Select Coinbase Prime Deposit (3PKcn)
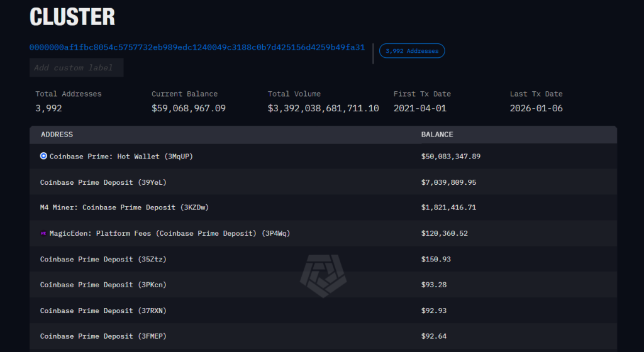 coord(103,285)
